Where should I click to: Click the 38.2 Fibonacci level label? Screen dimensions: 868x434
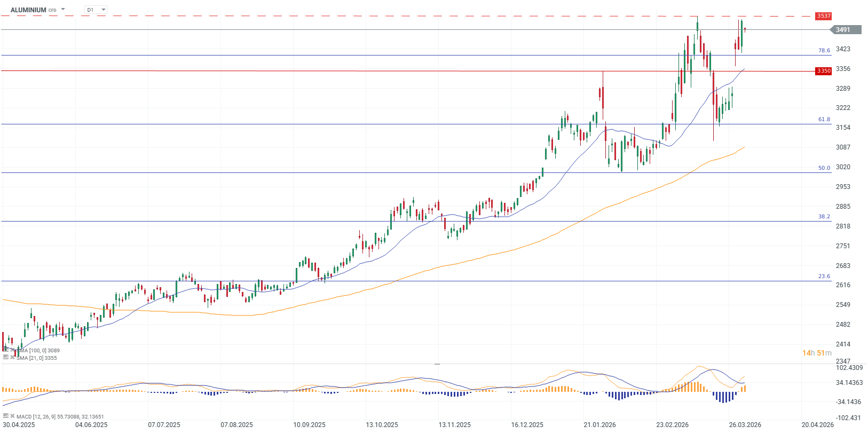[x=824, y=217]
